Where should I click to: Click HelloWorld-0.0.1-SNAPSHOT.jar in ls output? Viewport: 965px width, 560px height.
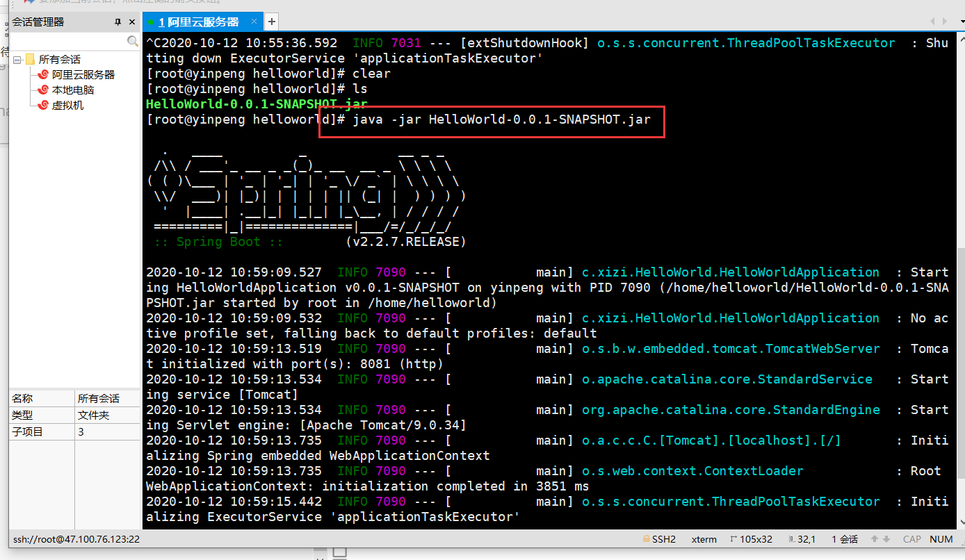coord(257,104)
